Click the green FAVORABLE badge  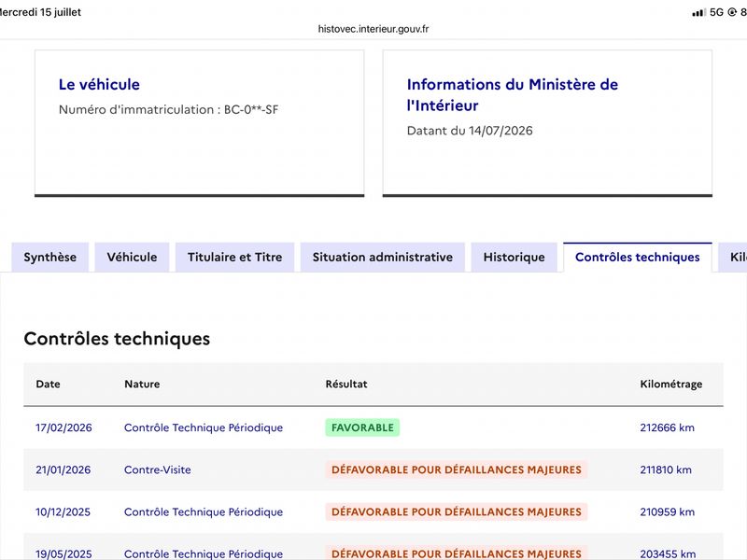pos(362,427)
